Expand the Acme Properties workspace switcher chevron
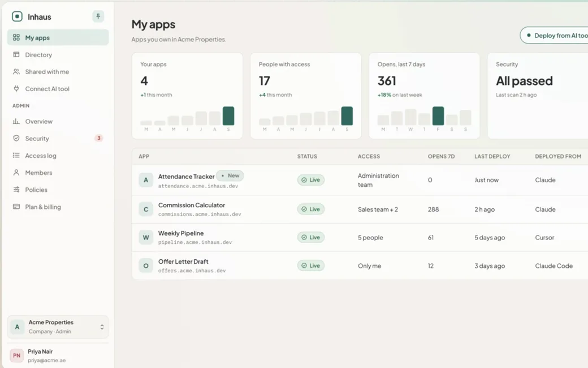The image size is (588, 368). coord(102,327)
